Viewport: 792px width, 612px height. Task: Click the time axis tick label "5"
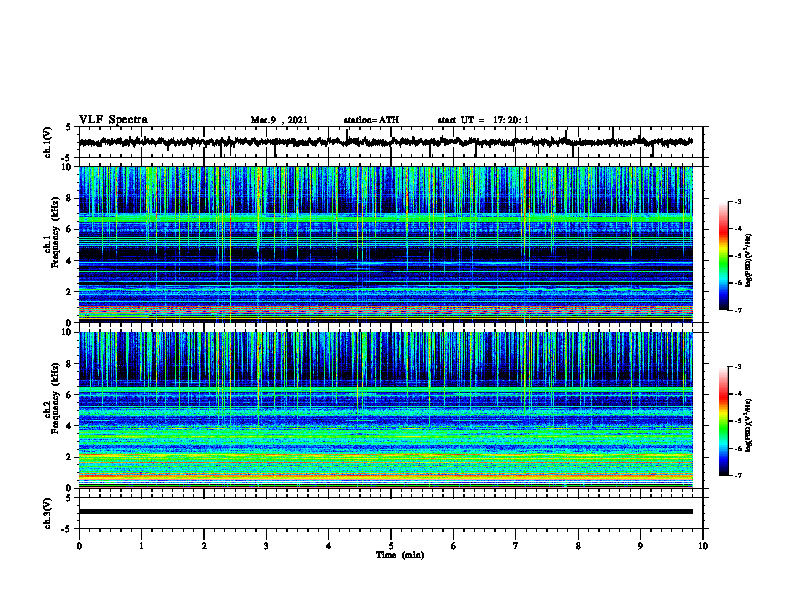[391, 546]
